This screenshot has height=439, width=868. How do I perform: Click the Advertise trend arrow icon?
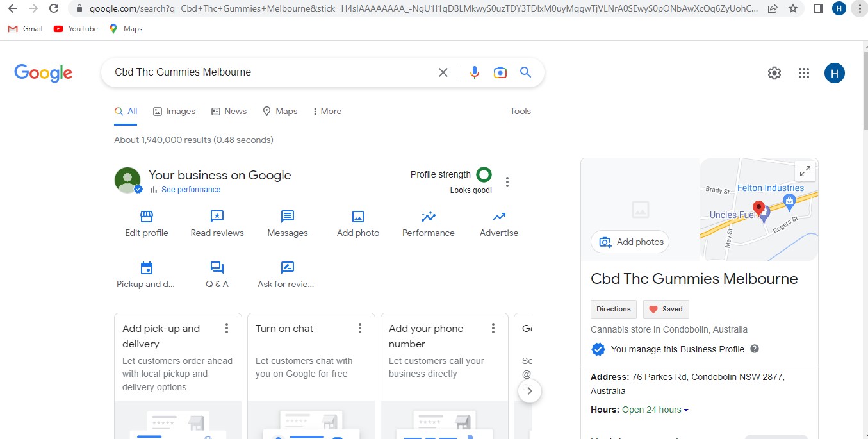499,217
